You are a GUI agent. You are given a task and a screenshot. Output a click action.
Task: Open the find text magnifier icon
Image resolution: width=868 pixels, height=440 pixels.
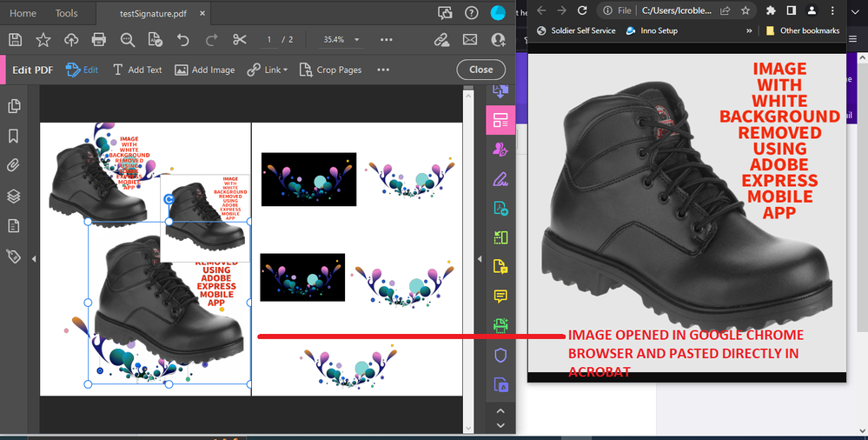tap(128, 39)
